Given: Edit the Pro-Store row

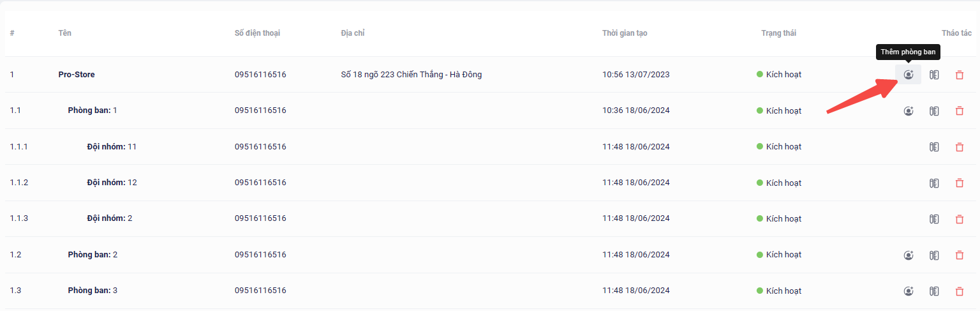Looking at the screenshot, I should [934, 75].
